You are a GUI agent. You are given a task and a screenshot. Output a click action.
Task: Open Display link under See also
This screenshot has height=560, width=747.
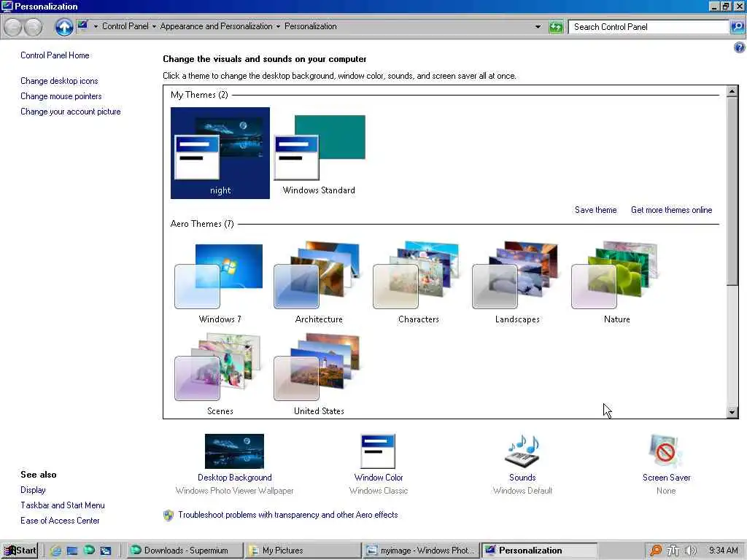pyautogui.click(x=33, y=490)
